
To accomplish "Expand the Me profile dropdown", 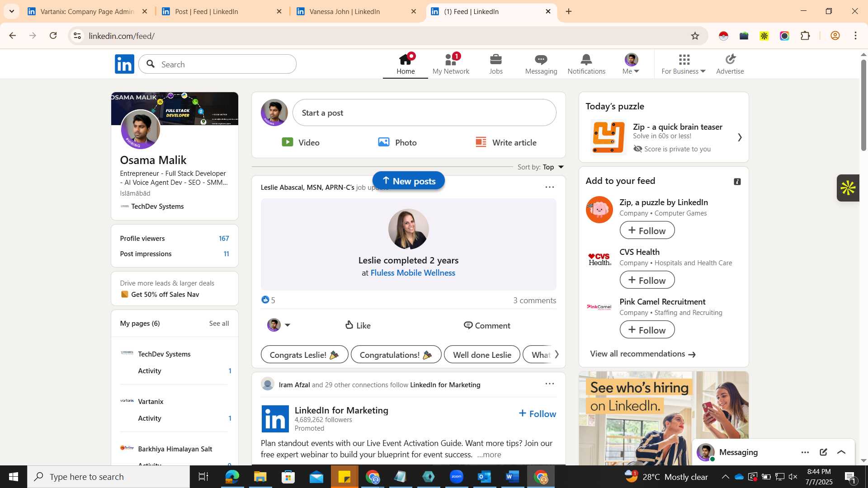I will (631, 64).
